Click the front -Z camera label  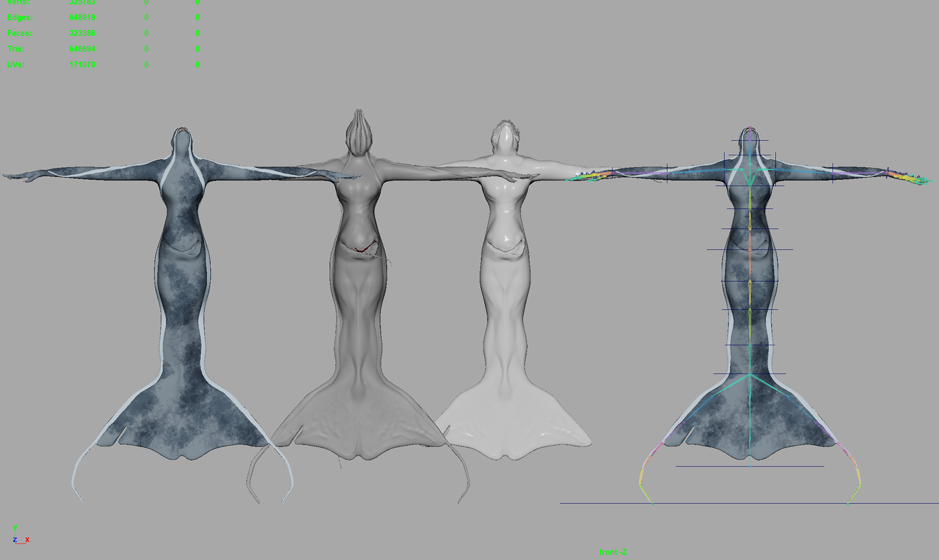pyautogui.click(x=612, y=552)
